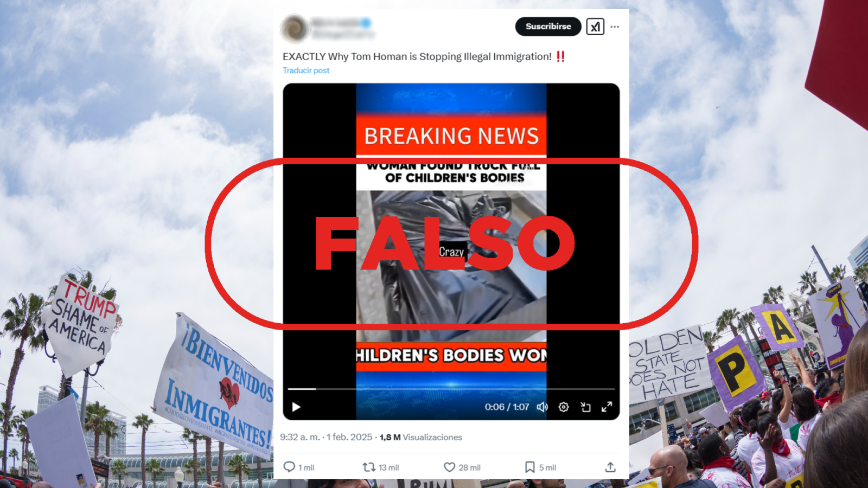Click the blurred username with verified badge
868x488 pixels.
tap(341, 23)
